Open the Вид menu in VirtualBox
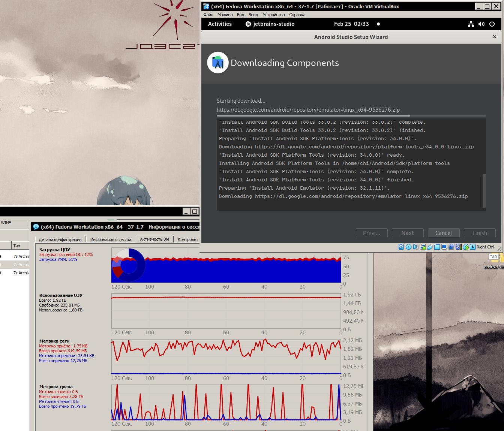504x431 pixels. tap(240, 15)
